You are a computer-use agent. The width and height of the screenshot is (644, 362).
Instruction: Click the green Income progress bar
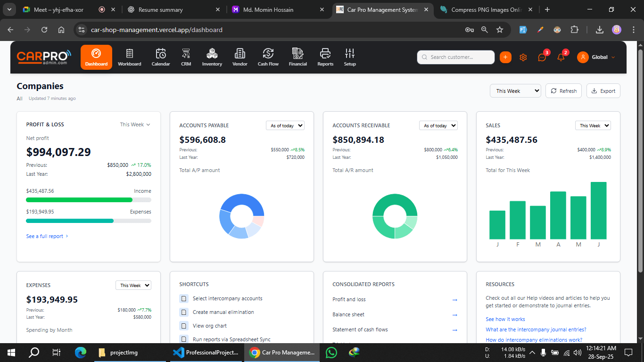(79, 200)
